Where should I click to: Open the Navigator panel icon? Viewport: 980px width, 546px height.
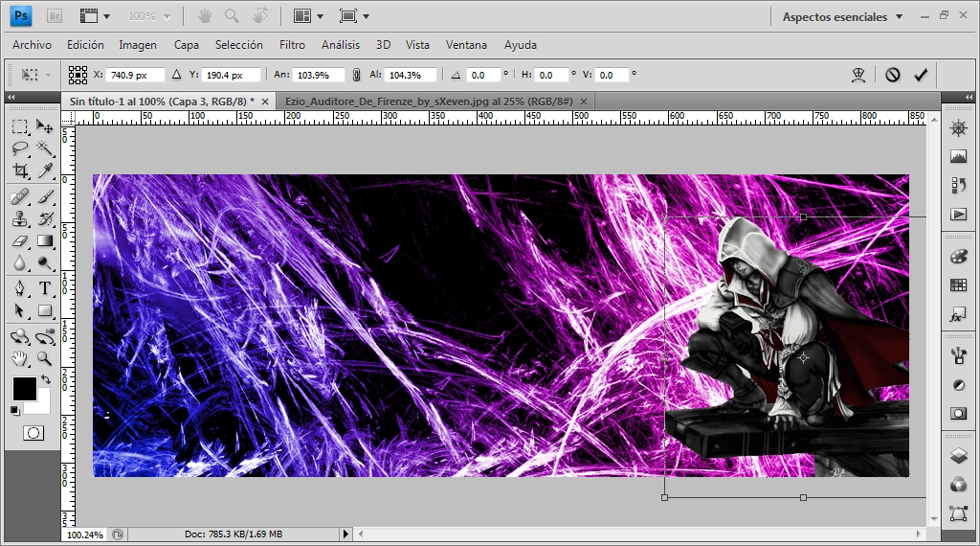[958, 129]
